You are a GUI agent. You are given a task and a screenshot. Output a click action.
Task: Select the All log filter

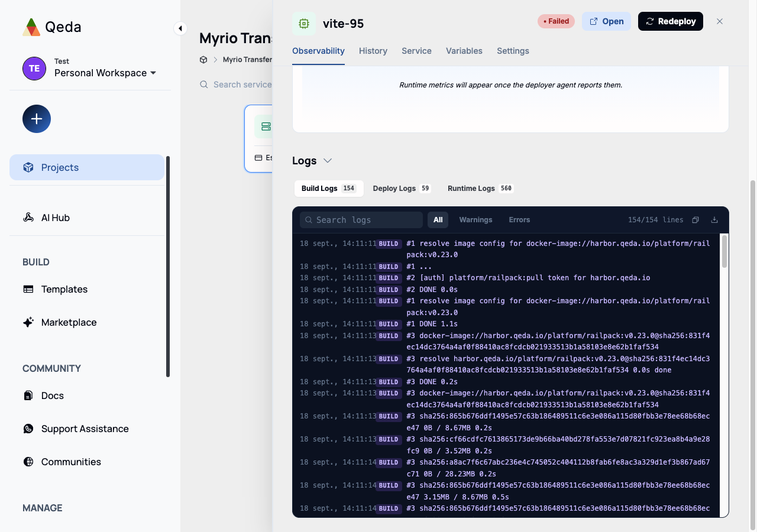438,220
